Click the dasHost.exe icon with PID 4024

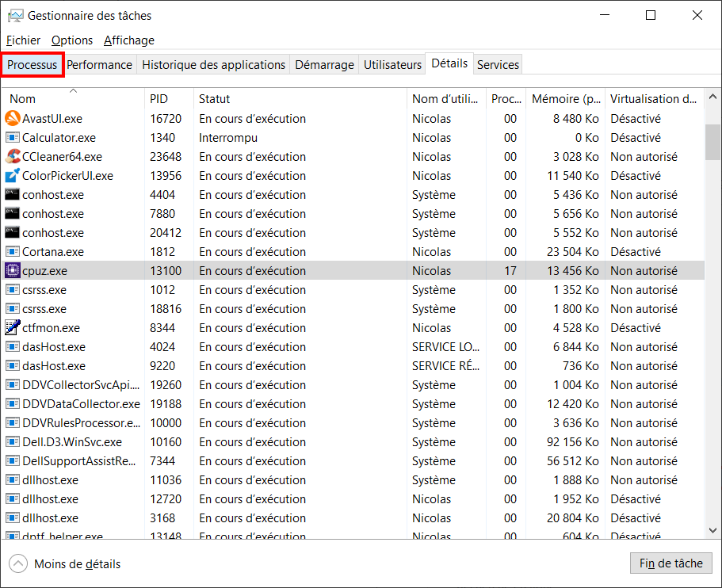pyautogui.click(x=13, y=346)
